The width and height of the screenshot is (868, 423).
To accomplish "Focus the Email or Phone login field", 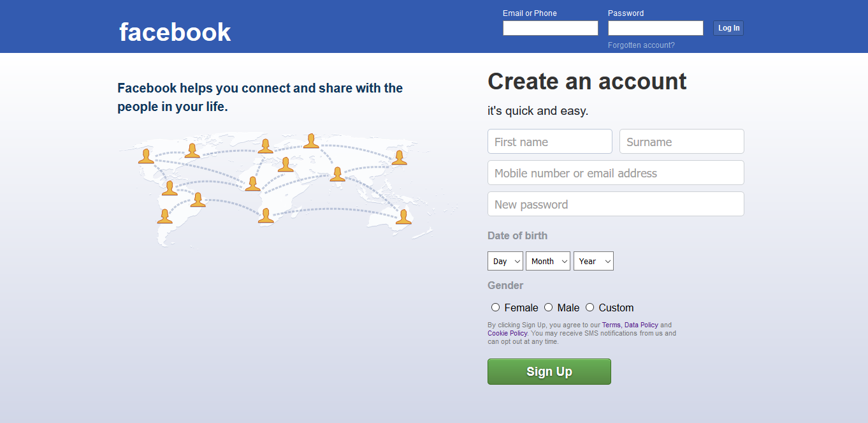I will (550, 28).
